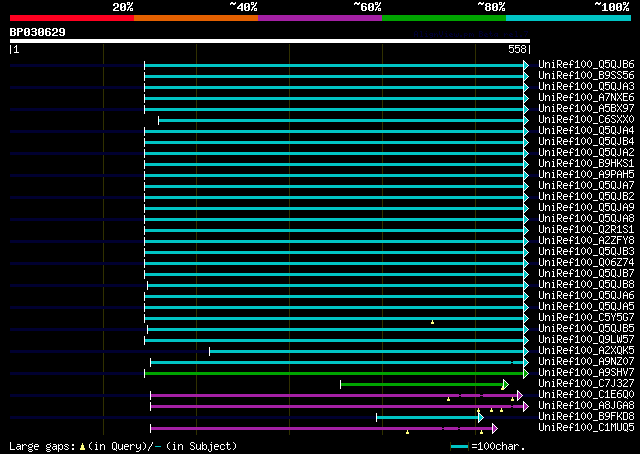Select the UniRef100_Q5QJB5 label
The image size is (640, 454).
[586, 329]
